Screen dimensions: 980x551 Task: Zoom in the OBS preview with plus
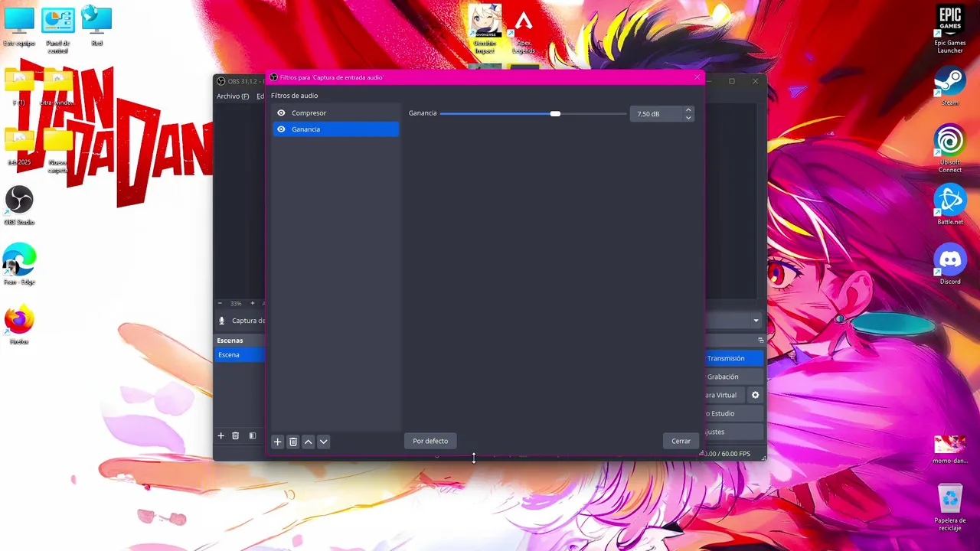click(253, 304)
